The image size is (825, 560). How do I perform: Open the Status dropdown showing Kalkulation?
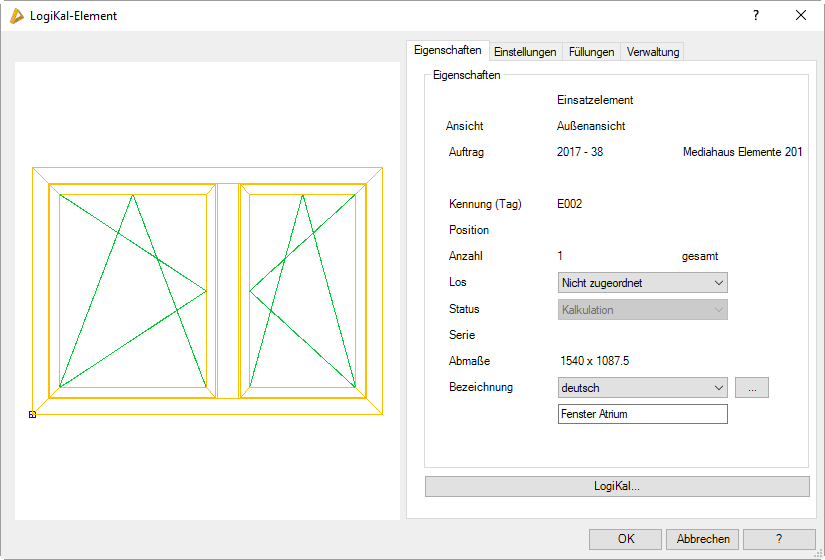(642, 310)
